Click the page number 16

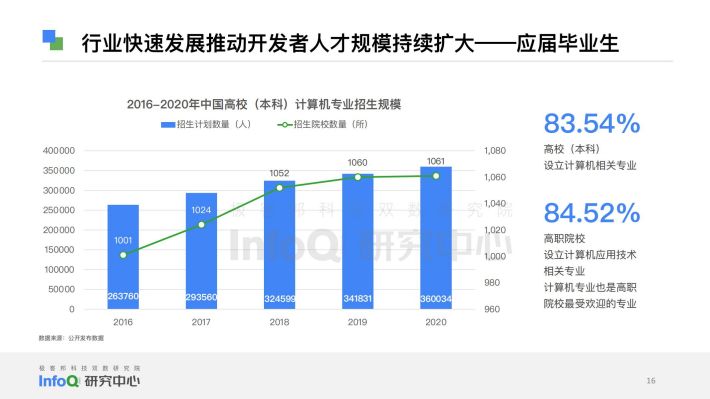click(x=651, y=380)
